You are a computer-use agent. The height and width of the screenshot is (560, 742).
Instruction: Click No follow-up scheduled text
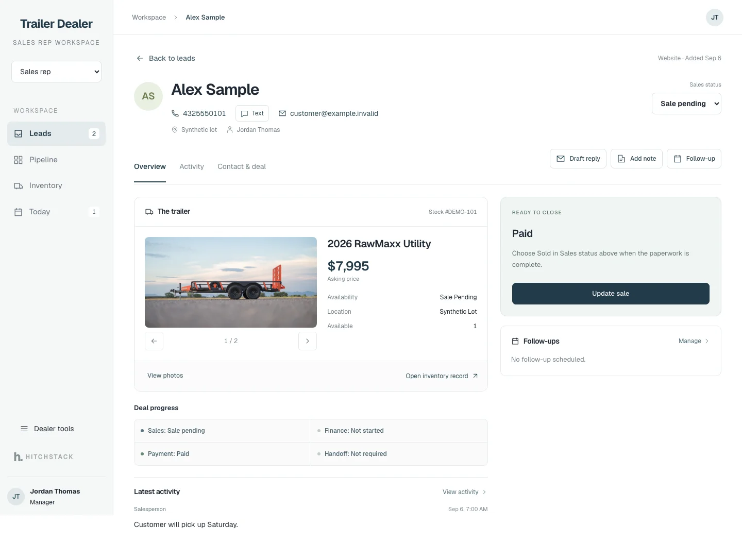(x=548, y=360)
